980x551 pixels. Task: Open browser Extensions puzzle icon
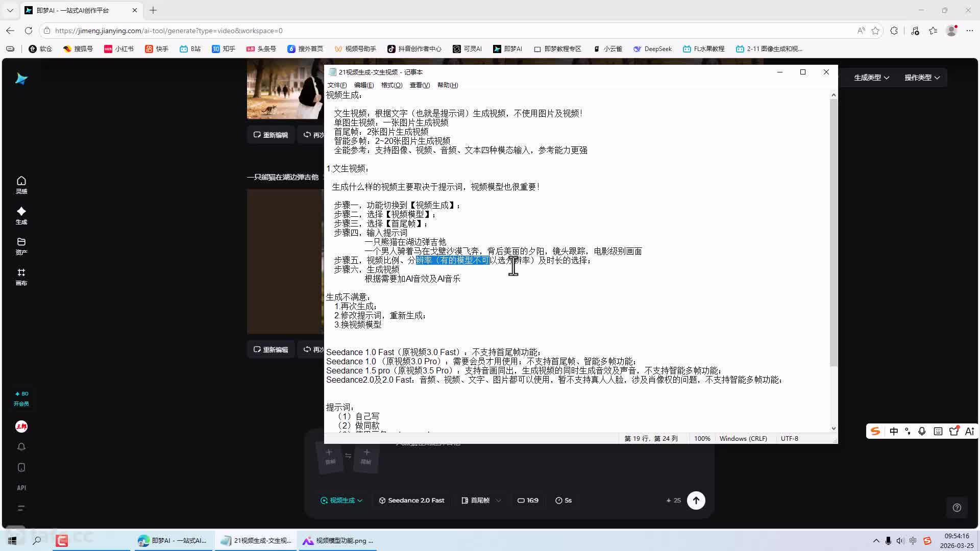pyautogui.click(x=894, y=31)
